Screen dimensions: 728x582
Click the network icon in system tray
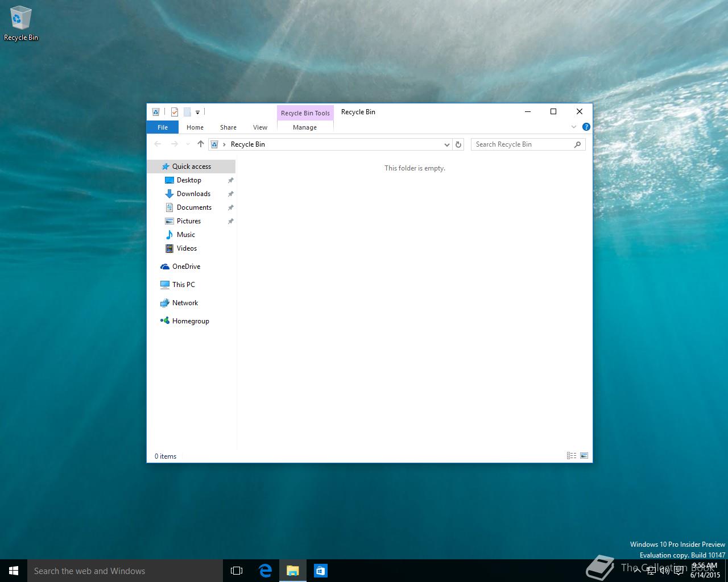pos(651,570)
